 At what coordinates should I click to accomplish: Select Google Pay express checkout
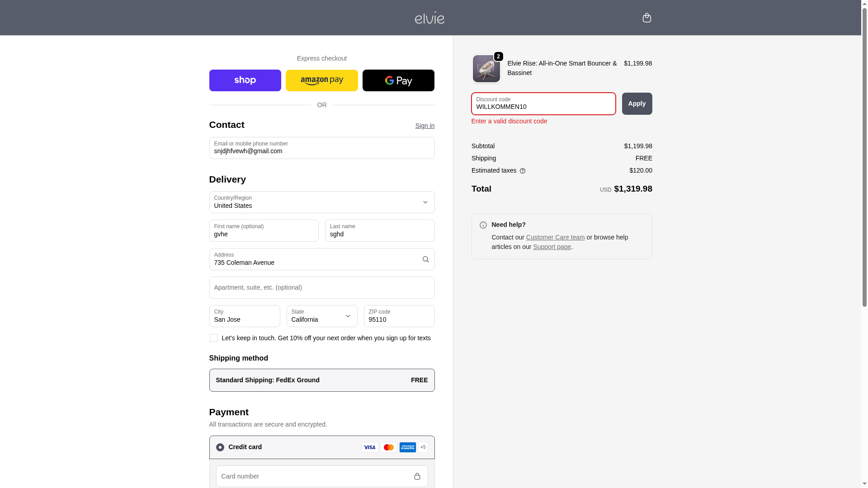click(x=398, y=80)
